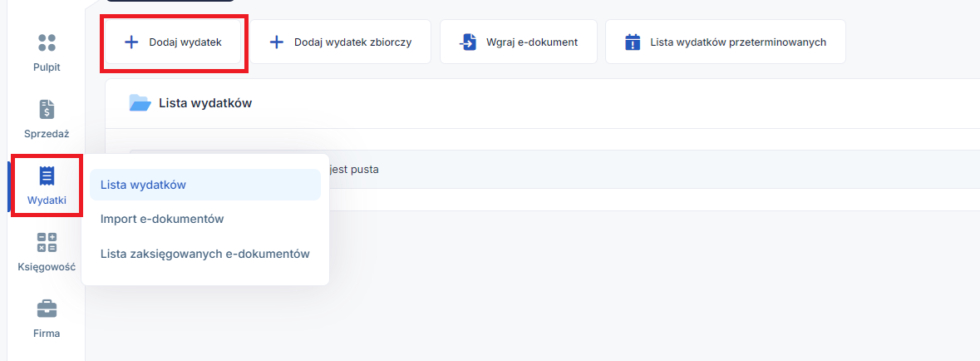
Task: Click the Wgraj e-dokument button
Action: click(x=519, y=42)
